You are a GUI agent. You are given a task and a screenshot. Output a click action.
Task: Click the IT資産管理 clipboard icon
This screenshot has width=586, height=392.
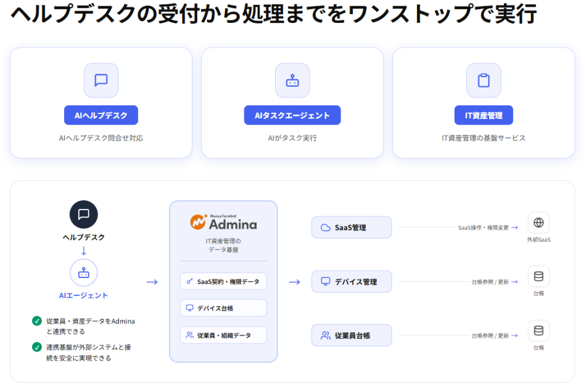[484, 81]
